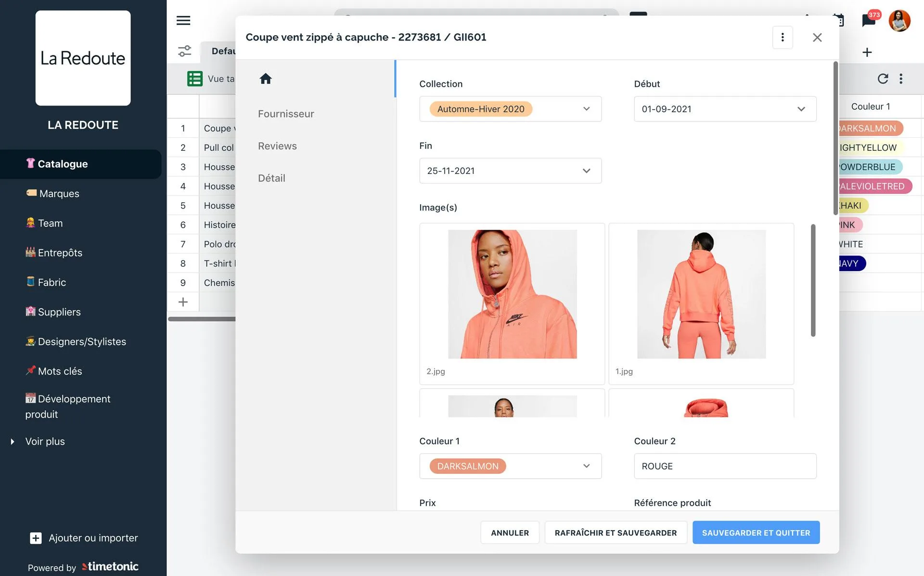Open the user profile avatar

pos(899,21)
